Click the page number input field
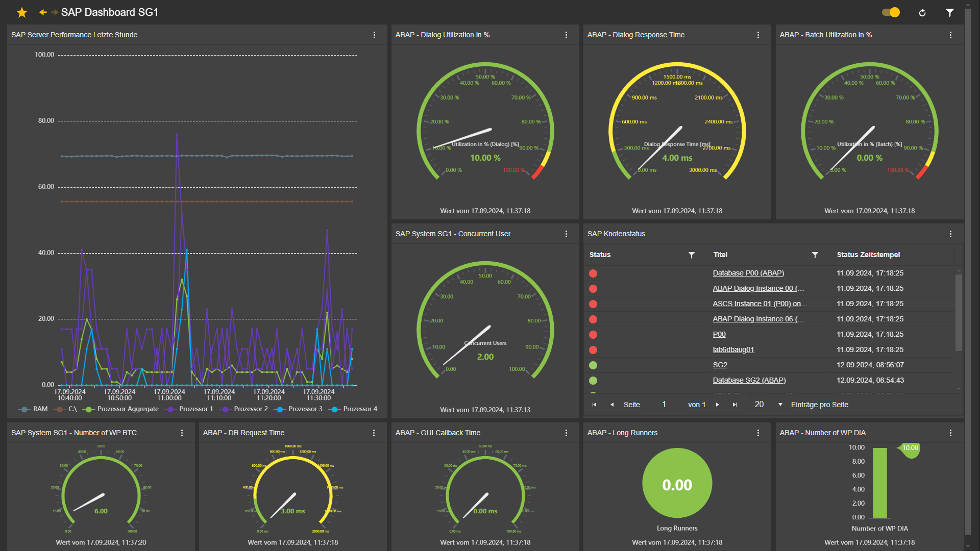Screen dimensions: 980x551 tap(664, 405)
